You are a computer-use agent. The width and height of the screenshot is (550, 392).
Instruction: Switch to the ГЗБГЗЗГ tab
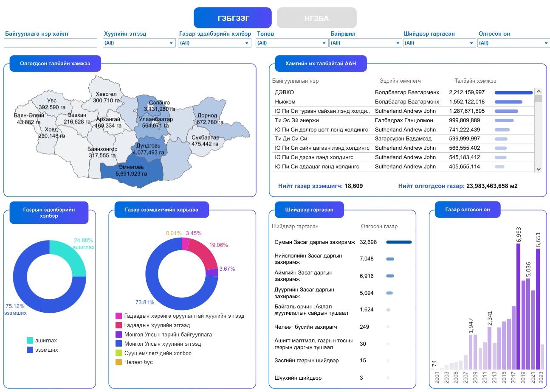232,18
